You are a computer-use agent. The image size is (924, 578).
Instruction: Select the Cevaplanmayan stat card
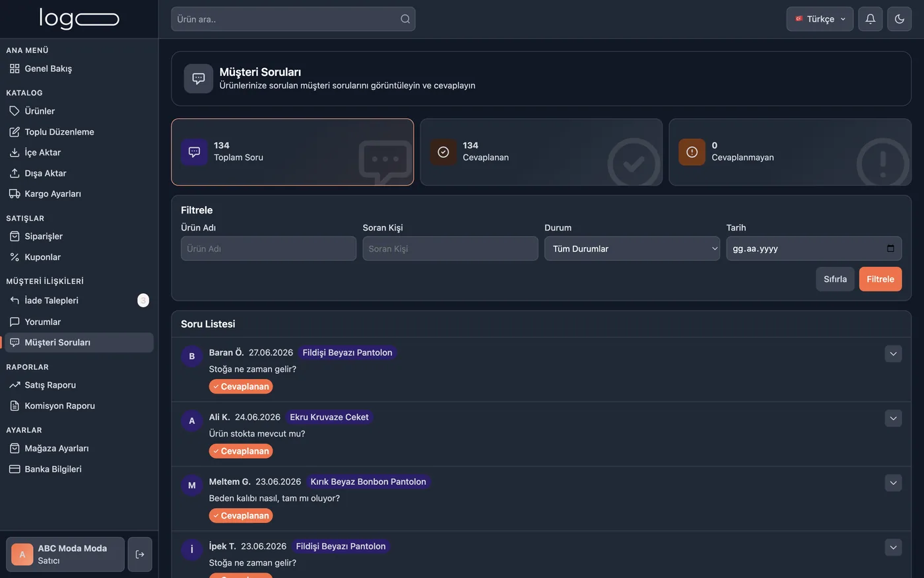[x=790, y=152]
